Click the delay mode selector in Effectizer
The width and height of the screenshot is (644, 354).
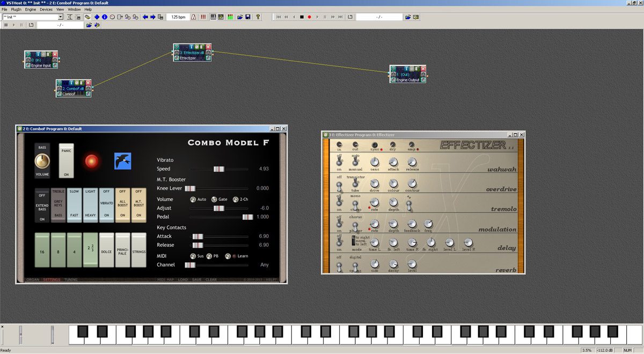pos(354,242)
